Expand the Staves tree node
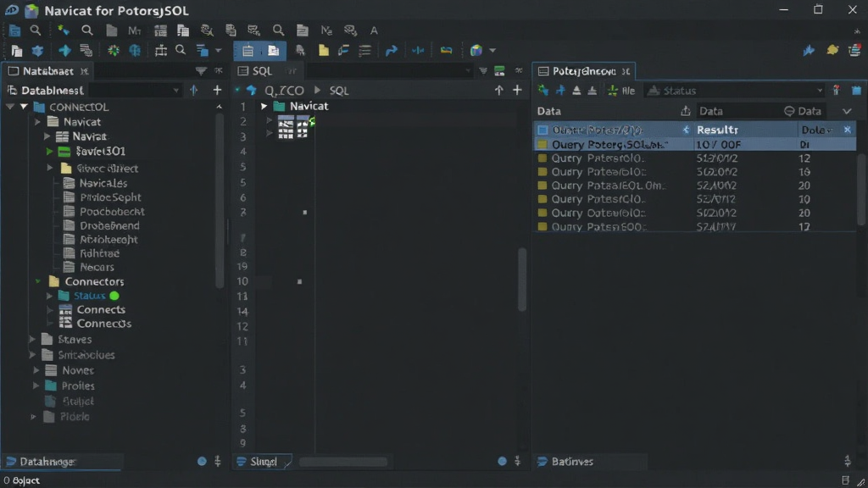 (x=32, y=339)
